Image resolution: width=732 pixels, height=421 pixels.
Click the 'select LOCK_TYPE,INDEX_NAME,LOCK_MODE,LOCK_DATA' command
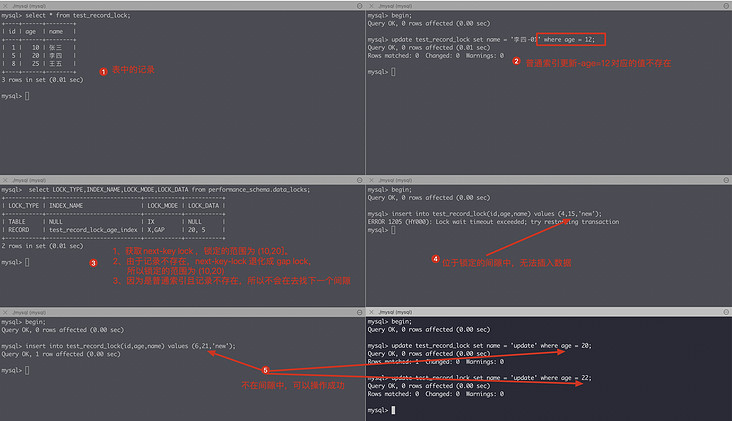click(x=169, y=189)
